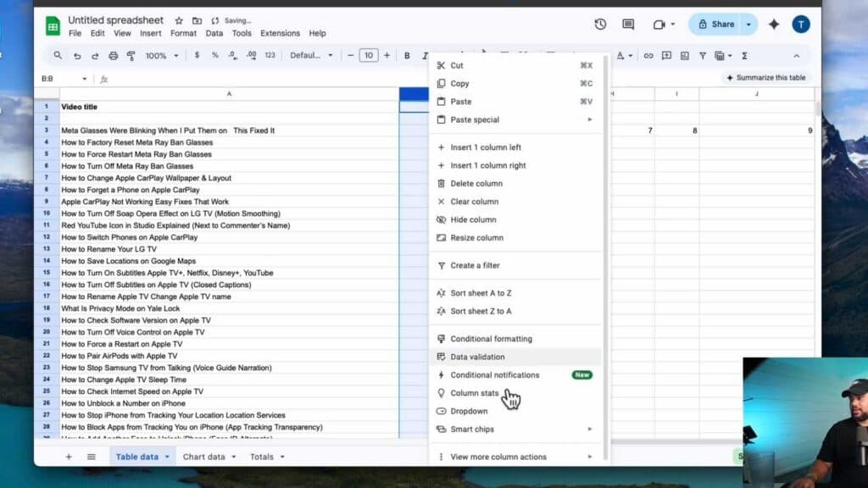Open the File menu
The image size is (868, 488).
pos(75,33)
